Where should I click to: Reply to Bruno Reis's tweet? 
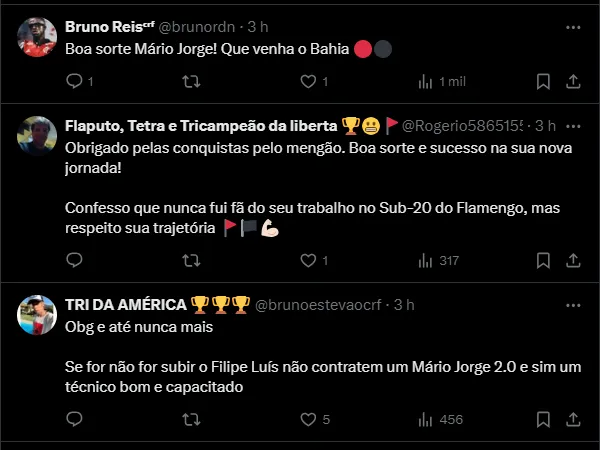coord(74,82)
